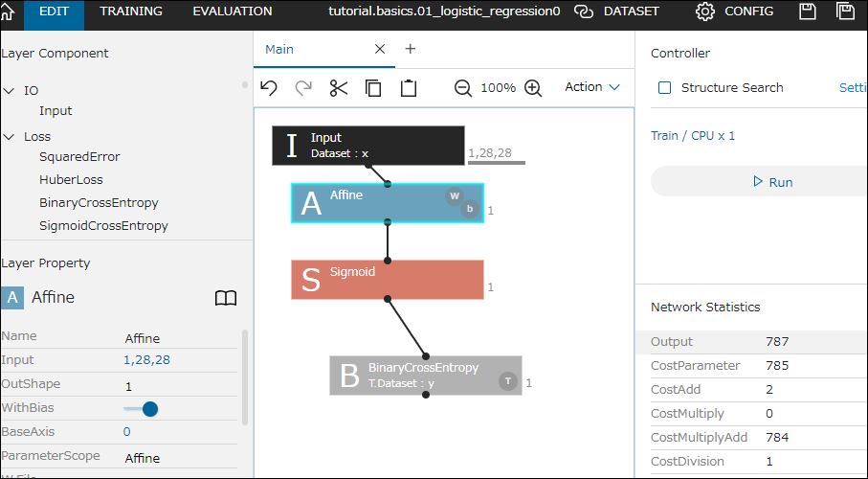Switch to the EVALUATION tab
The height and width of the screenshot is (479, 868).
click(x=233, y=11)
